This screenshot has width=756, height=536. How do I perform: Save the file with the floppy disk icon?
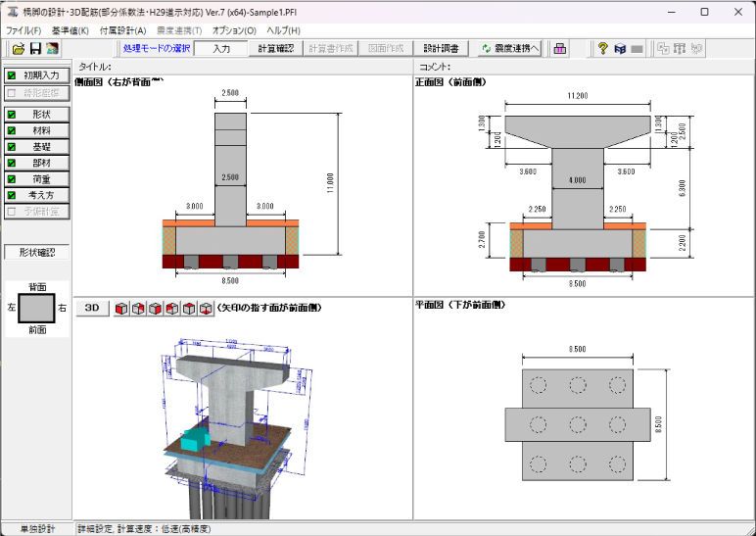(35, 48)
